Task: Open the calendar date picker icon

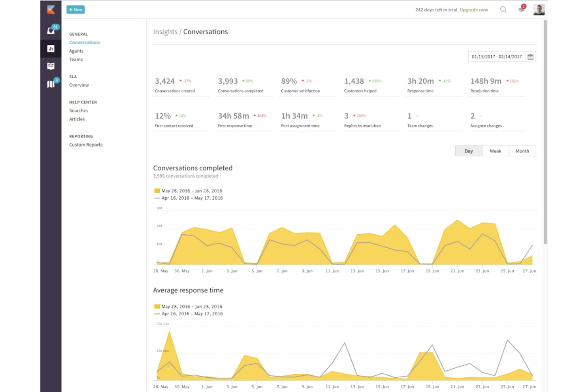Action: coord(530,57)
